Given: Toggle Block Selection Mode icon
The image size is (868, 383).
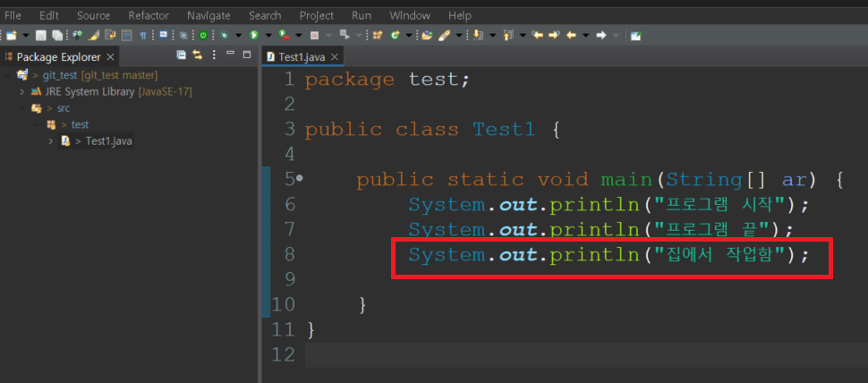Looking at the screenshot, I should point(127,36).
